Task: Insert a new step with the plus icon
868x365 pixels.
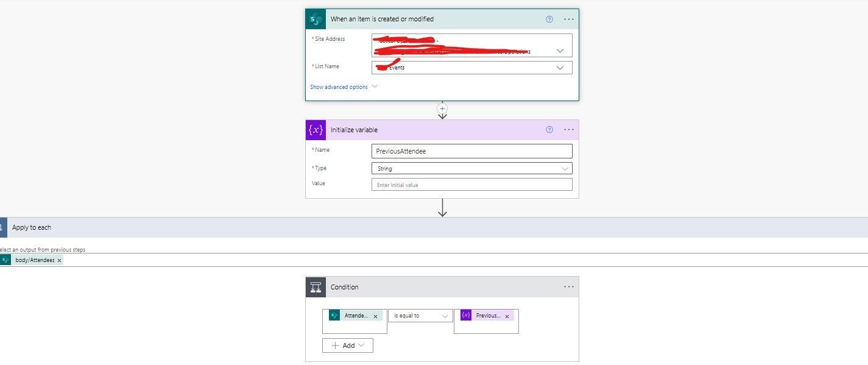Action: coord(443,108)
